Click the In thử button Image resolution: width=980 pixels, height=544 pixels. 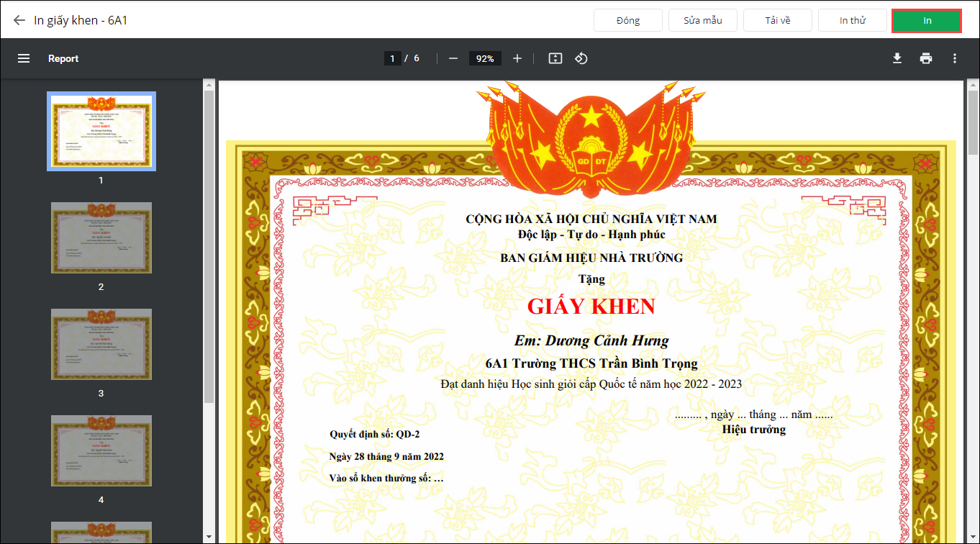click(853, 20)
